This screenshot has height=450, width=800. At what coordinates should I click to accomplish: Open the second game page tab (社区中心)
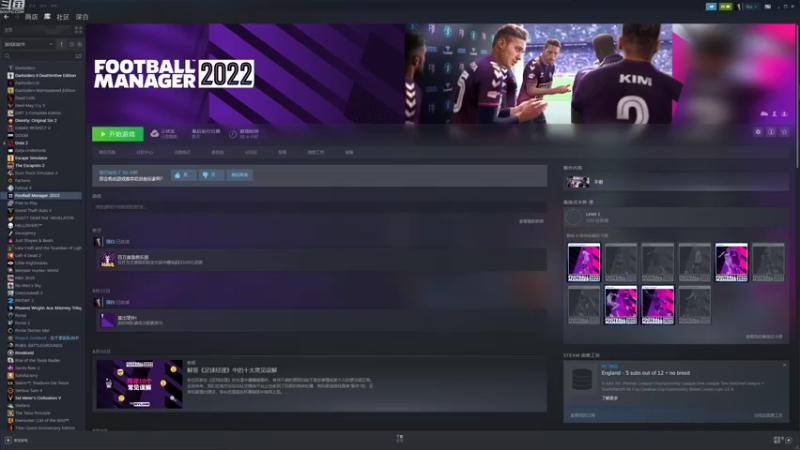point(144,152)
